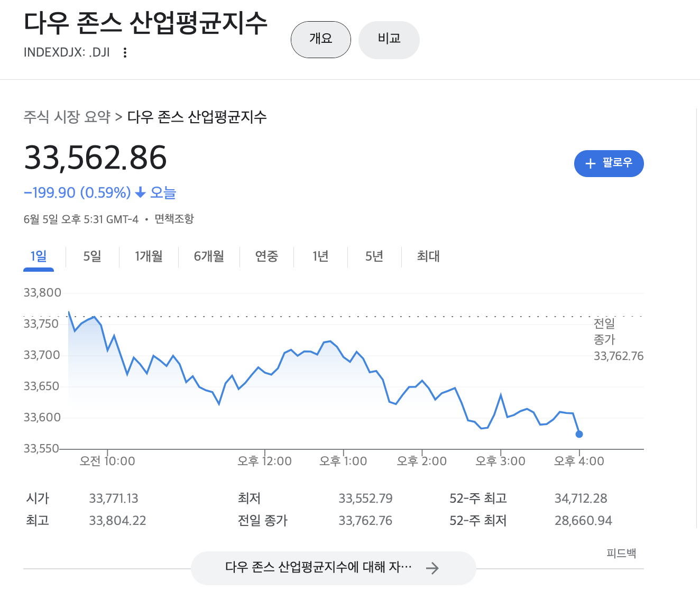Switch to the 5일 chart tab
This screenshot has height=591, width=700.
92,256
